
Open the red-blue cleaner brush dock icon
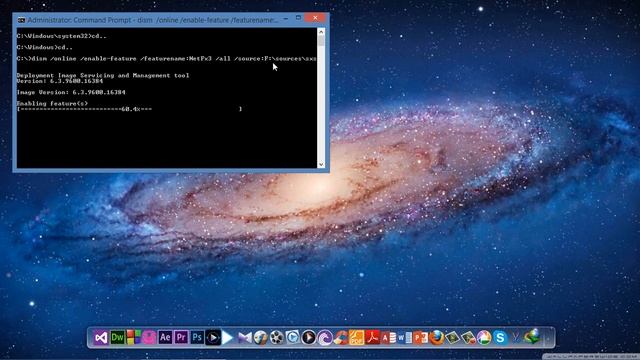click(340, 338)
